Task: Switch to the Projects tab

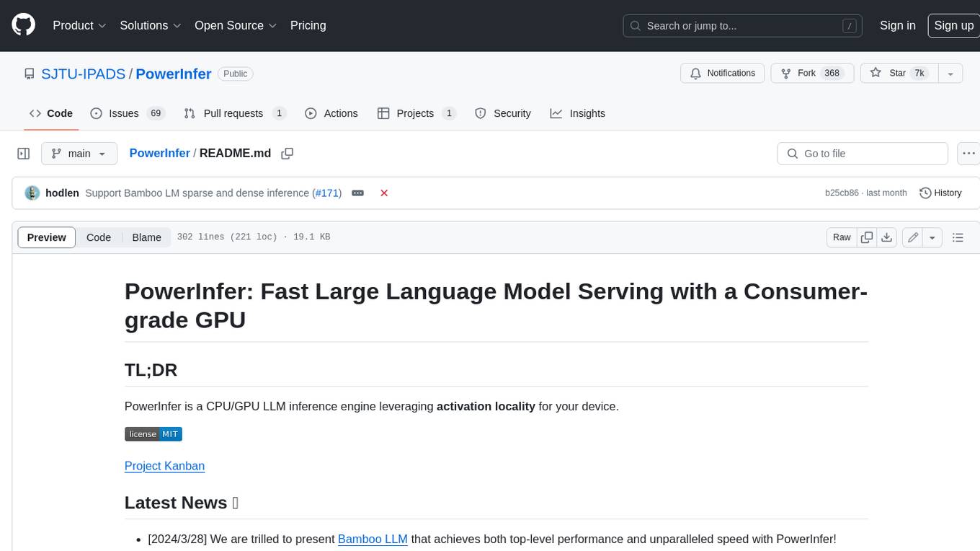Action: [416, 113]
